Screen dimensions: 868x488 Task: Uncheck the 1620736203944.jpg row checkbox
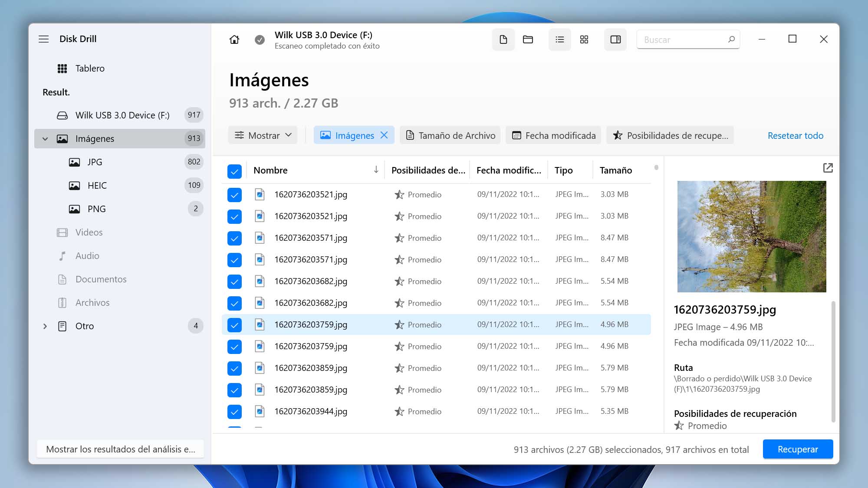coord(234,412)
